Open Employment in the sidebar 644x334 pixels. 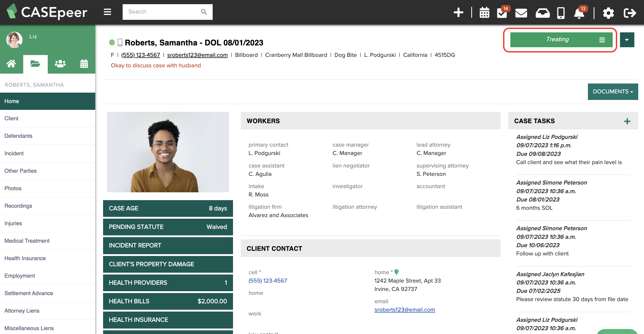[48, 276]
